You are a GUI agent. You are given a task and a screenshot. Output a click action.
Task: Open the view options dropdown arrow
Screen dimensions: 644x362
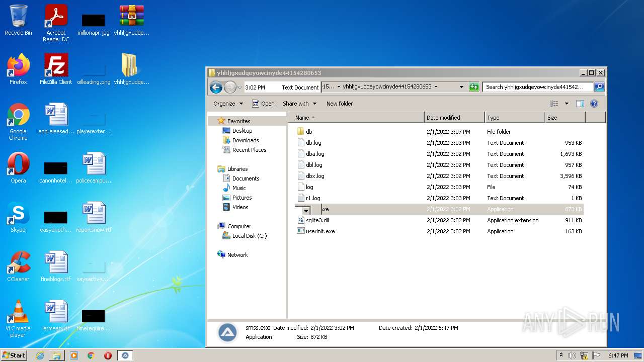pos(567,104)
